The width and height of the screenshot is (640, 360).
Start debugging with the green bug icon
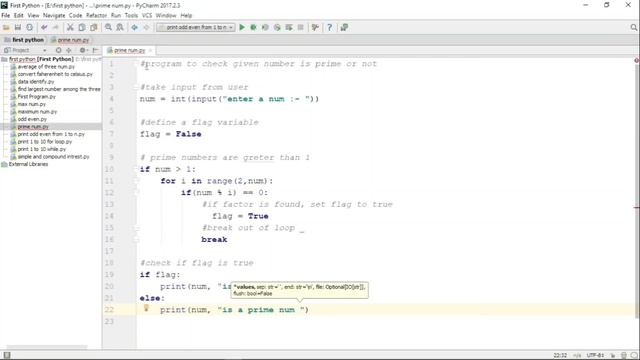tap(253, 27)
